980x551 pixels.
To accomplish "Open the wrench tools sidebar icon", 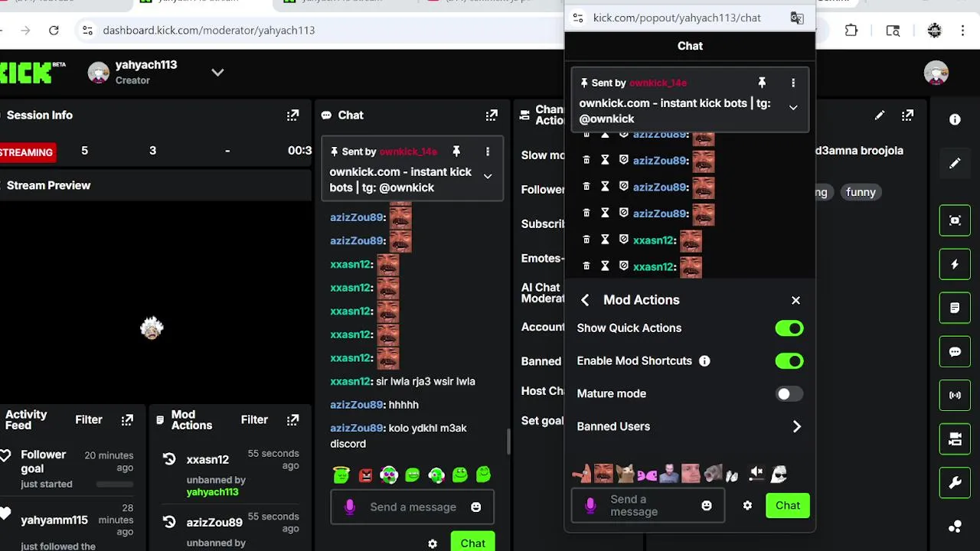I will coord(955,483).
